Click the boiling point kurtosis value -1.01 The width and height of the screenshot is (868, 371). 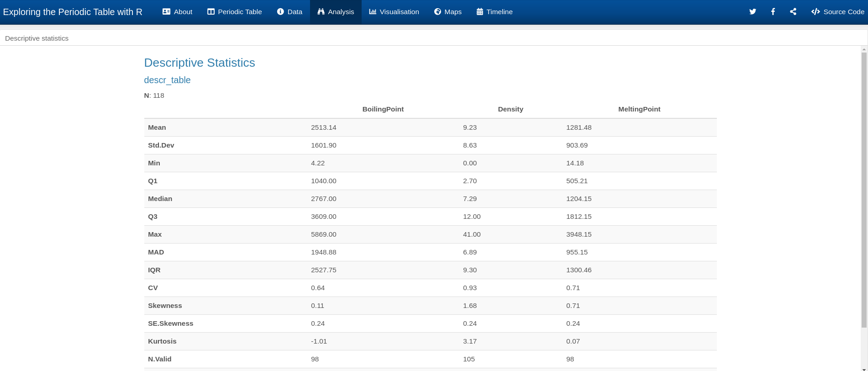click(x=319, y=341)
